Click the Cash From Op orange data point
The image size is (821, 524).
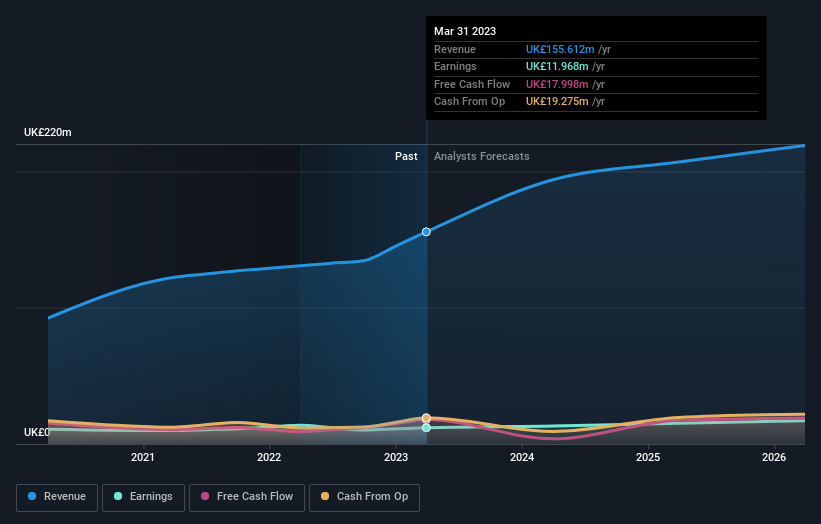pos(426,418)
